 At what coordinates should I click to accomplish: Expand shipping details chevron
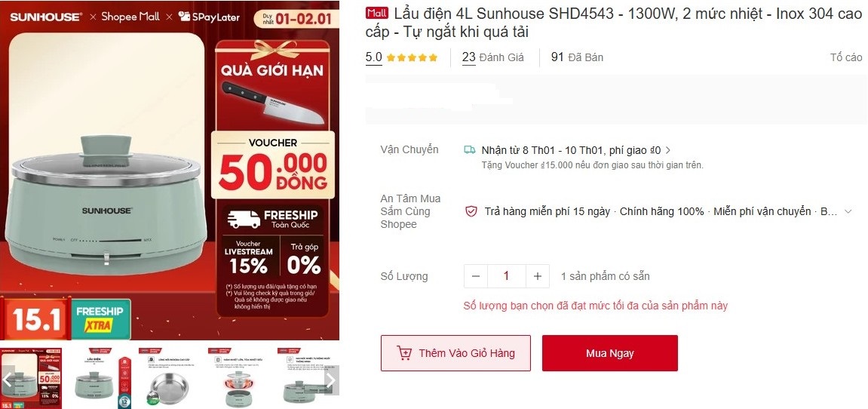point(668,150)
